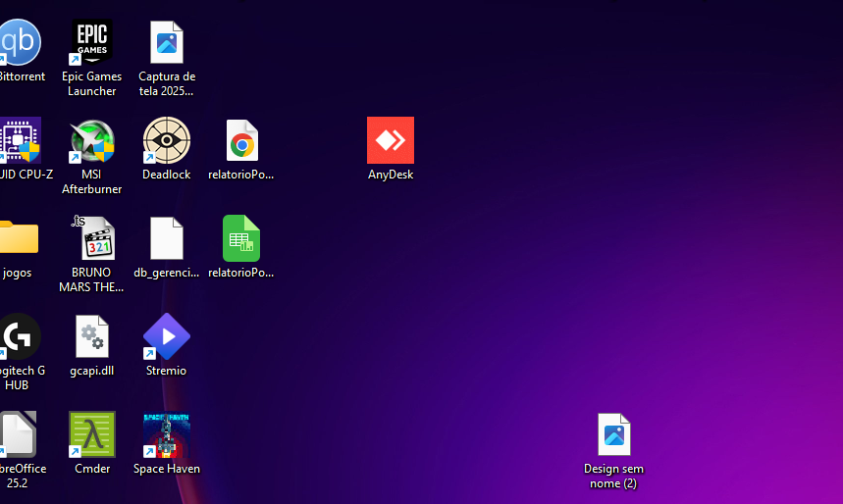Launch the Cmder lambda shortcut

tap(92, 435)
